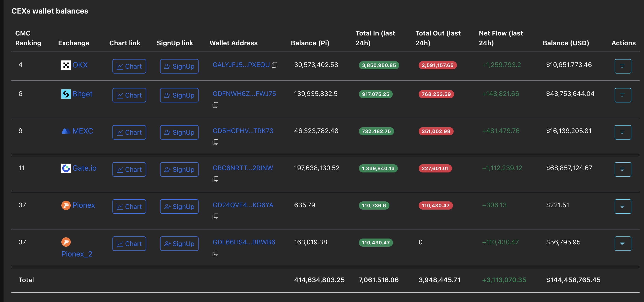Screen dimensions: 644x302
Task: Click the Gate.io exchange logo
Action: point(66,168)
